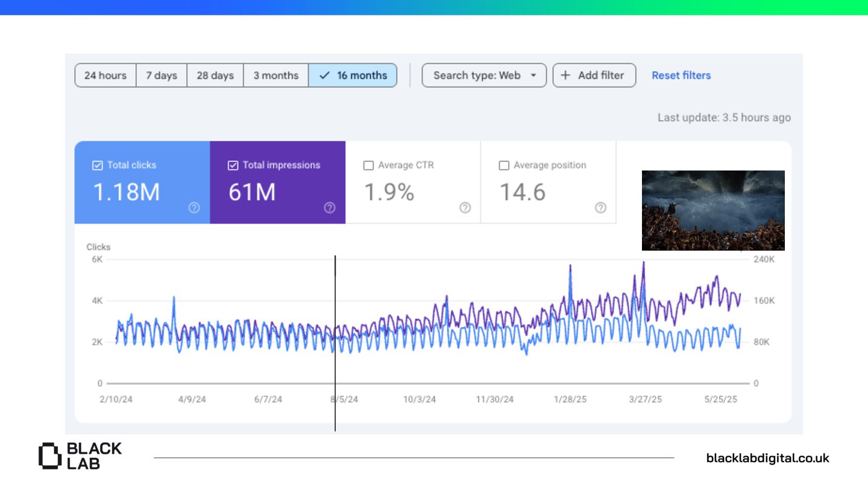This screenshot has height=488, width=868.
Task: Click help icon on Average CTR card
Action: (465, 208)
